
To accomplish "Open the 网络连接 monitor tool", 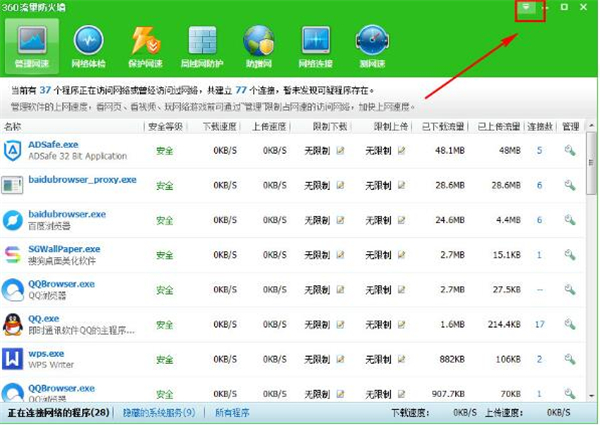I will coord(315,46).
